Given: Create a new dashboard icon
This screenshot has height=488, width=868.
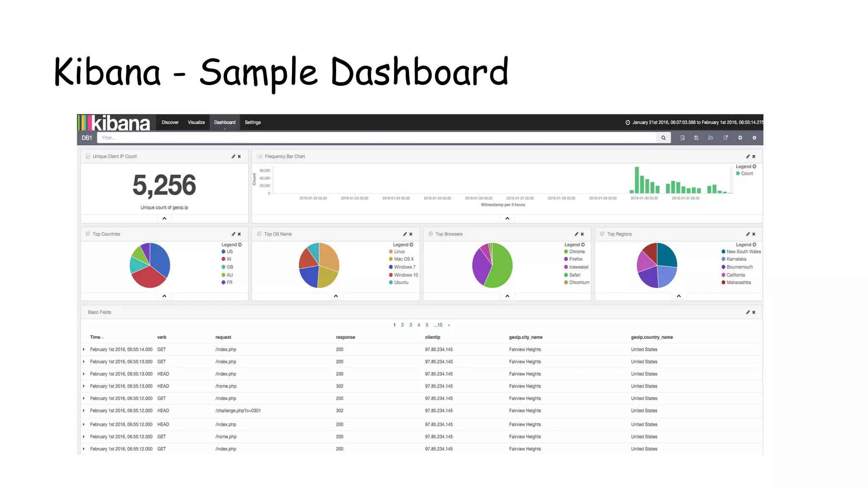Looking at the screenshot, I should tap(682, 138).
